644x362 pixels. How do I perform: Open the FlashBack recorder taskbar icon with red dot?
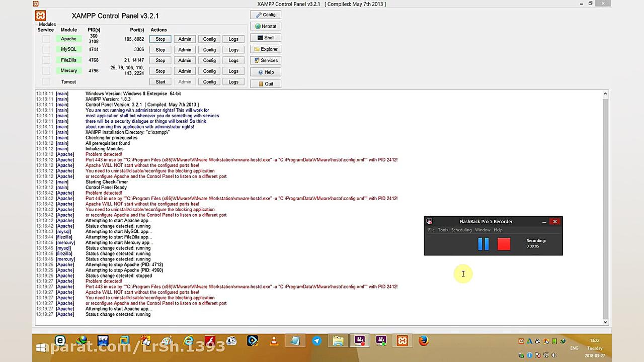point(359,341)
